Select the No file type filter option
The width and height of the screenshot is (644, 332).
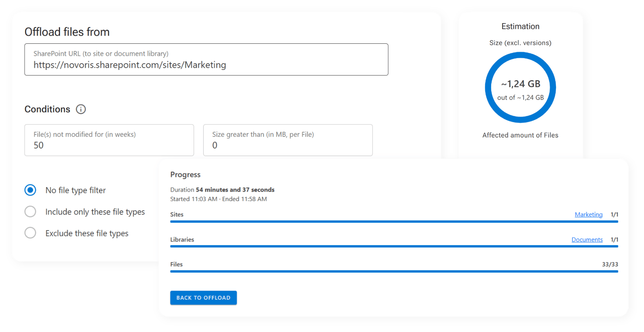point(30,190)
